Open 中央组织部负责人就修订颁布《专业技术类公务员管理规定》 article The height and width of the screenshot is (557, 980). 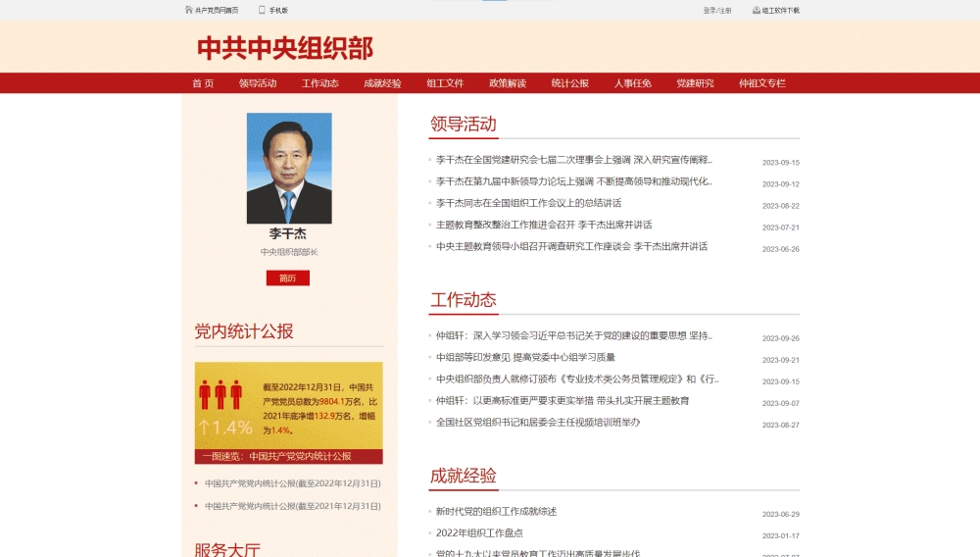pyautogui.click(x=577, y=379)
